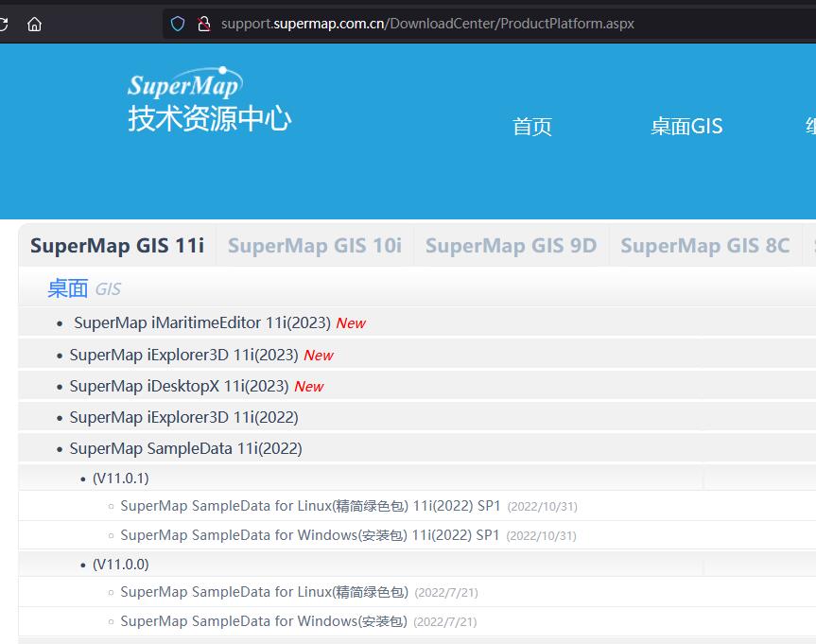Download SampleData for Windows(安装包) 2022/7/21
Image resolution: width=816 pixels, height=644 pixels.
tap(264, 621)
